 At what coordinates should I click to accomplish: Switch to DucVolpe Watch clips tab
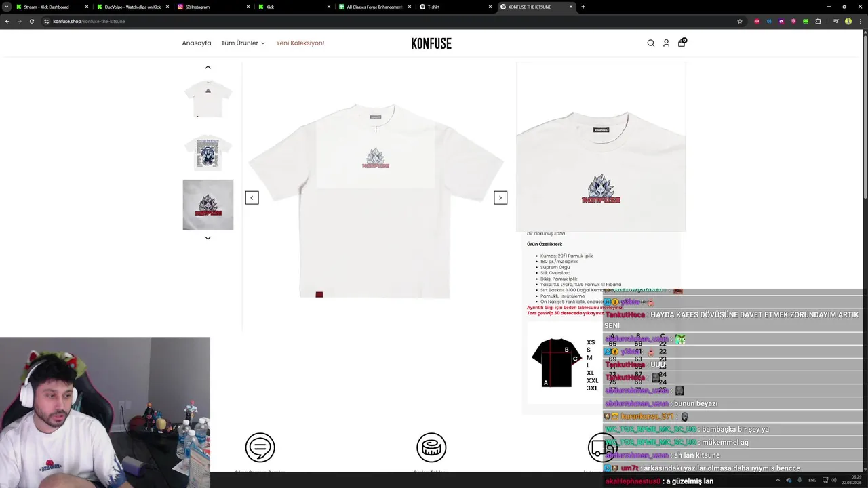point(132,7)
